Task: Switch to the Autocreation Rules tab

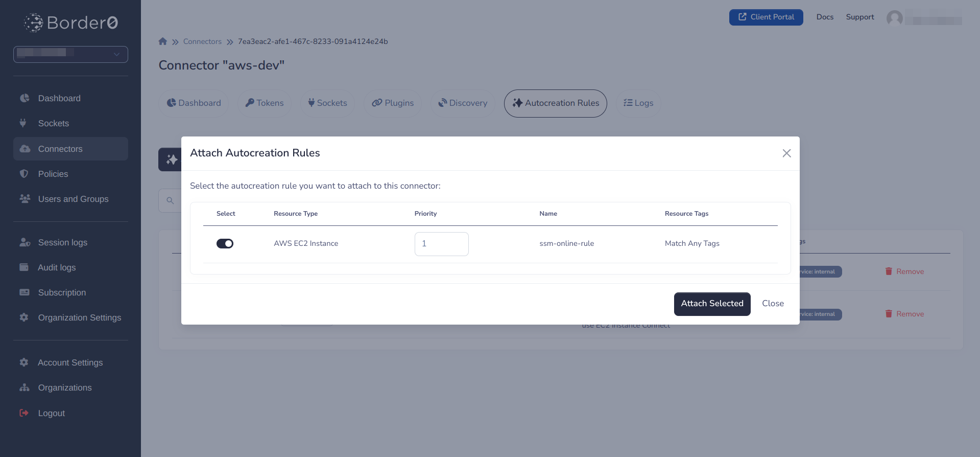Action: (x=556, y=103)
